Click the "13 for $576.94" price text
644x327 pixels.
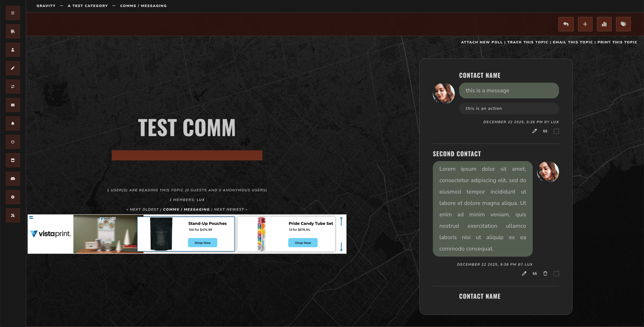point(299,230)
